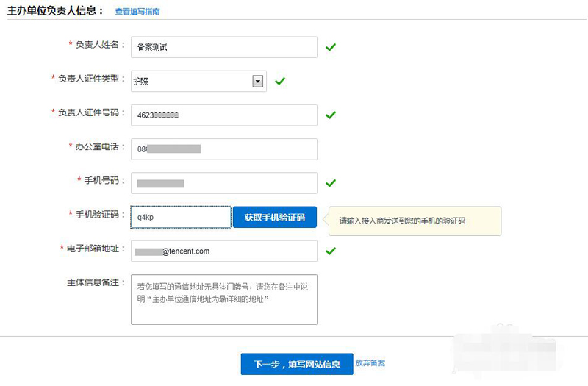Expand the 负责人证件类型 dropdown arrow
Screen dimensions: 588x386
[257, 82]
